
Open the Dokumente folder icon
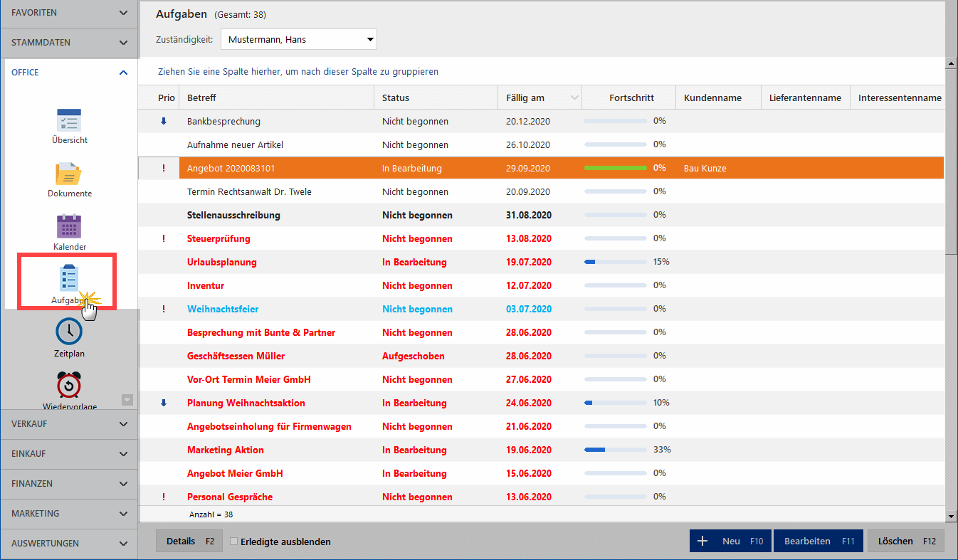(69, 174)
